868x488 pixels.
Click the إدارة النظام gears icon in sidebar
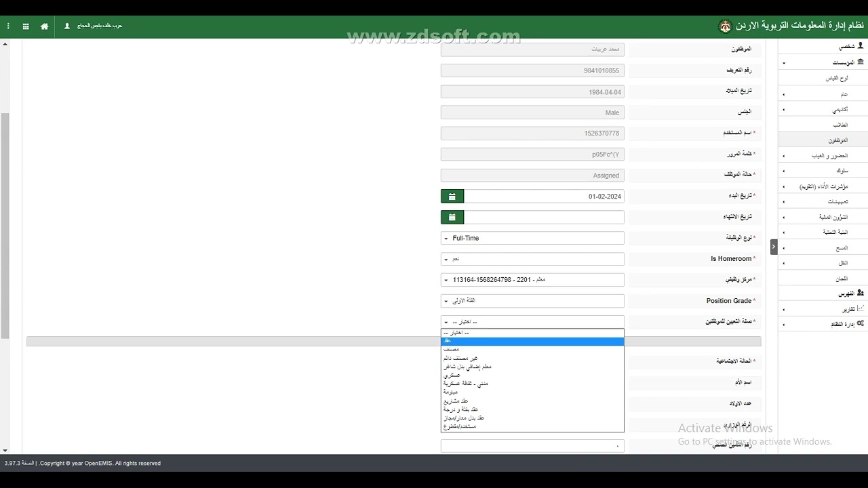pyautogui.click(x=861, y=324)
